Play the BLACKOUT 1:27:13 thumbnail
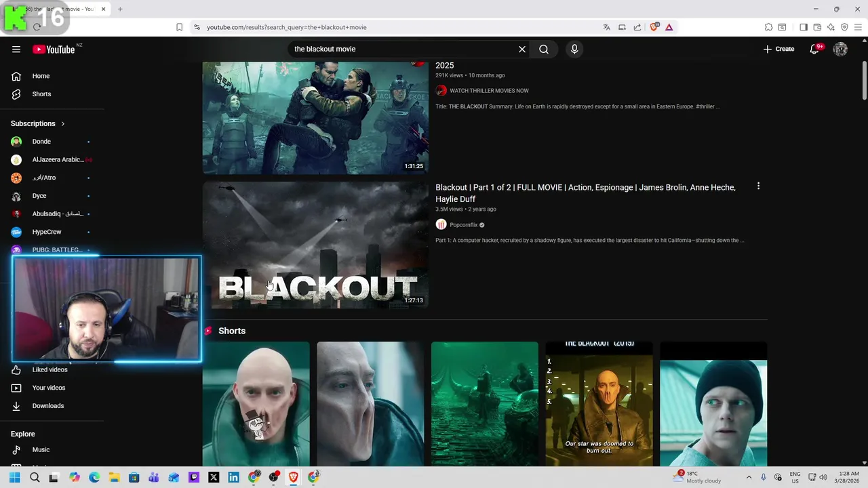Image resolution: width=868 pixels, height=488 pixels. tap(315, 245)
